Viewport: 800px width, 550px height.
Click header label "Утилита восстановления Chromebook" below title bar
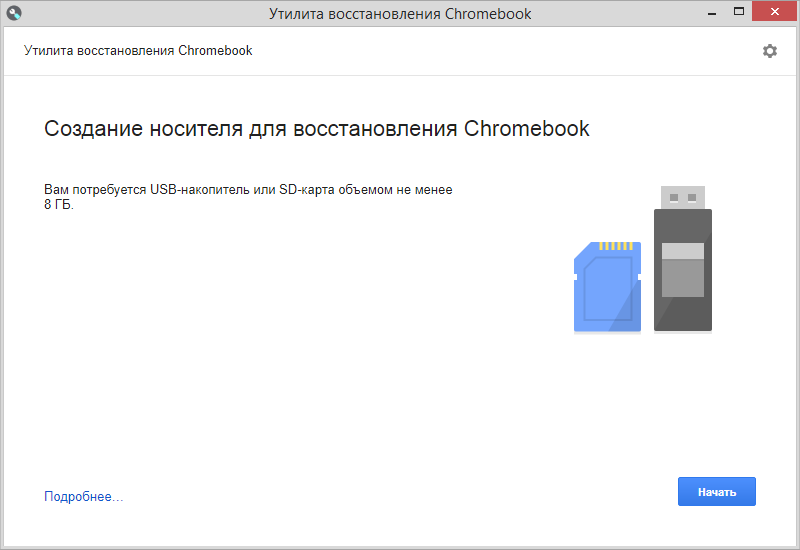138,51
